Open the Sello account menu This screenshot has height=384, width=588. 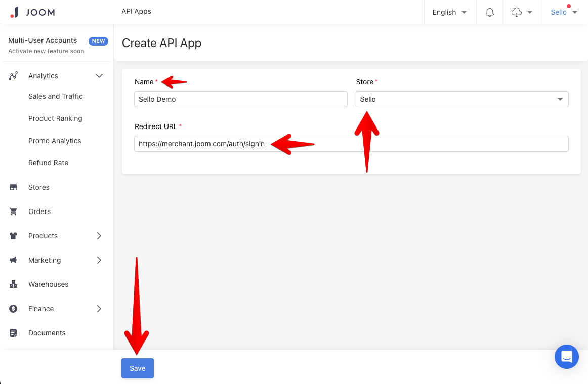pyautogui.click(x=564, y=12)
